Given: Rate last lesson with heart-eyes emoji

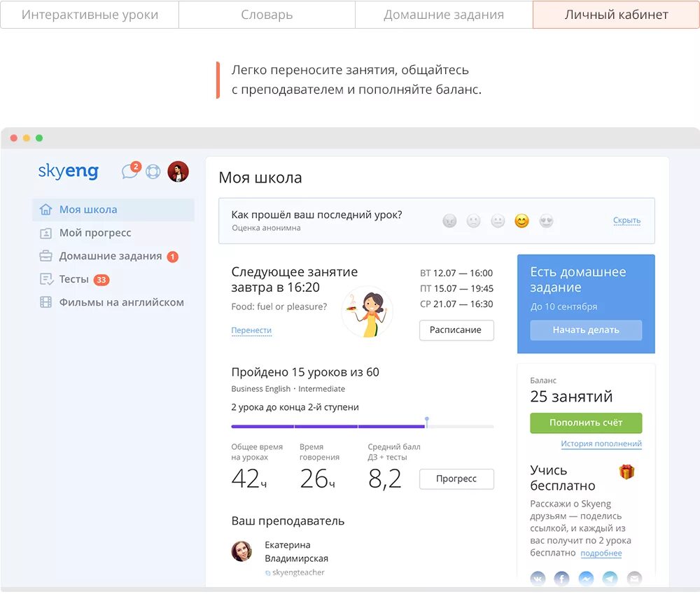Looking at the screenshot, I should 547,221.
